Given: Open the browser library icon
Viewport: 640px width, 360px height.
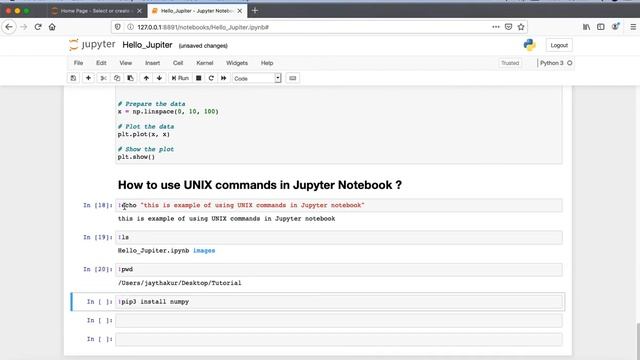Looking at the screenshot, I should (587, 27).
